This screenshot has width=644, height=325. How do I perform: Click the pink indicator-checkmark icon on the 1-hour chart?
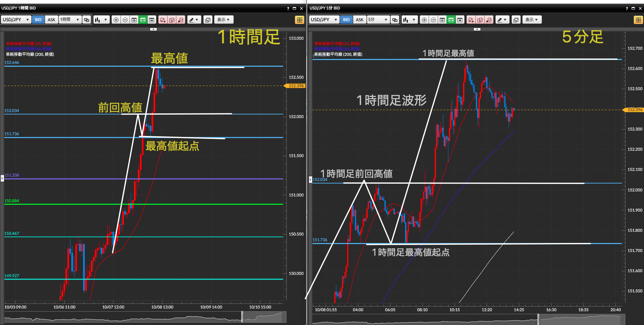[172, 20]
